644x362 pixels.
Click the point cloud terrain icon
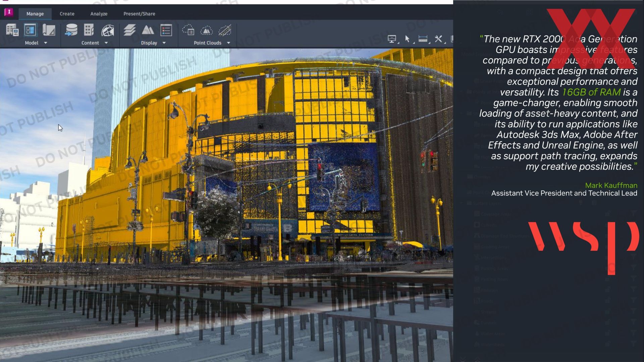[206, 31]
